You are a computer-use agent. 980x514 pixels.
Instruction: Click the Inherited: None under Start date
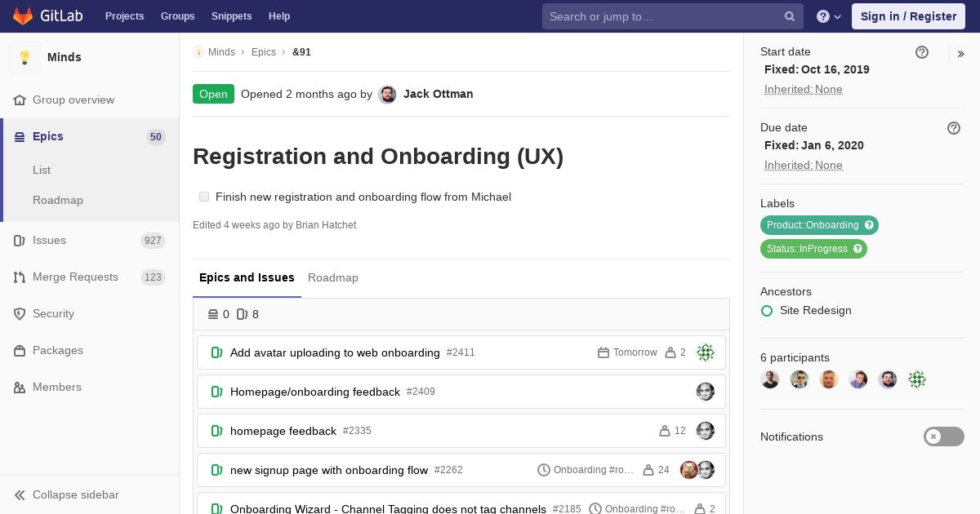[804, 89]
